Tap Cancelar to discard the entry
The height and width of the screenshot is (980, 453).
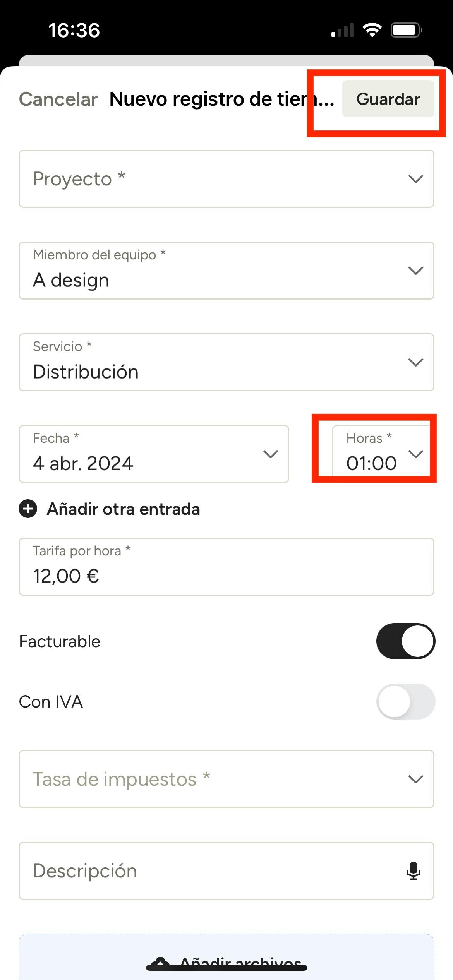pos(58,99)
